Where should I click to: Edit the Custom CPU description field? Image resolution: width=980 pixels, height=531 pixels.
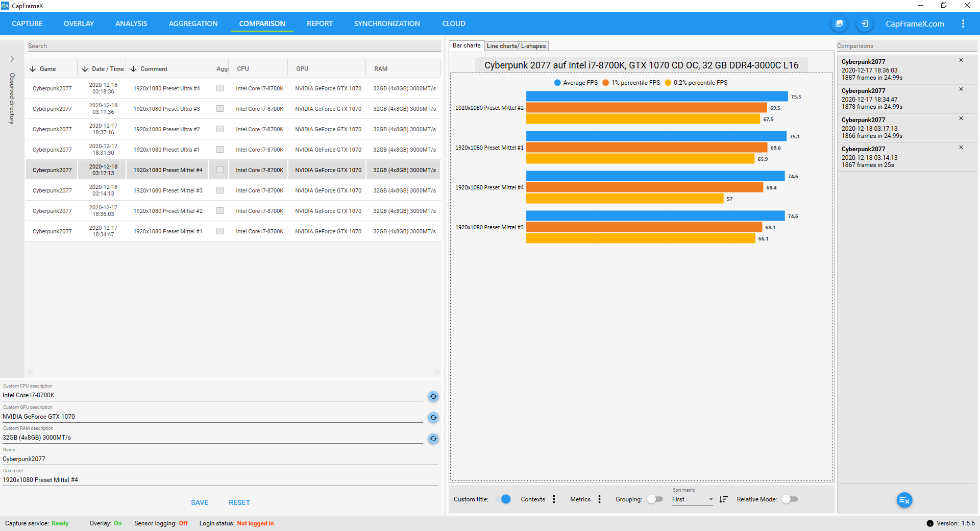[213, 395]
